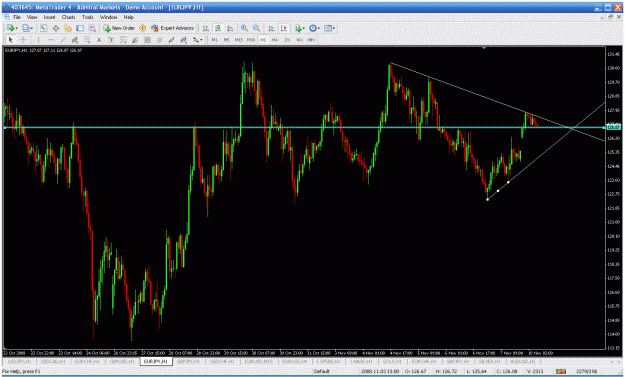Switch the timeframe to W1
This screenshot has width=625, height=377.
(299, 40)
